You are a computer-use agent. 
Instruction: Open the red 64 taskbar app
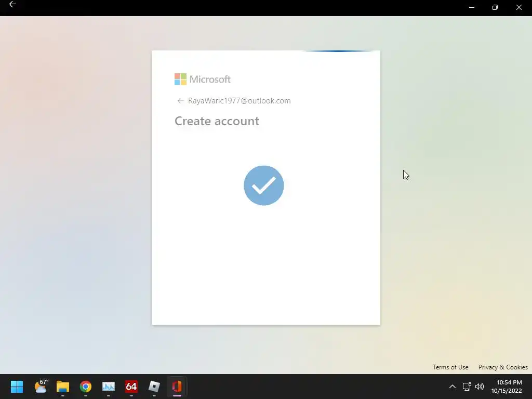point(131,387)
